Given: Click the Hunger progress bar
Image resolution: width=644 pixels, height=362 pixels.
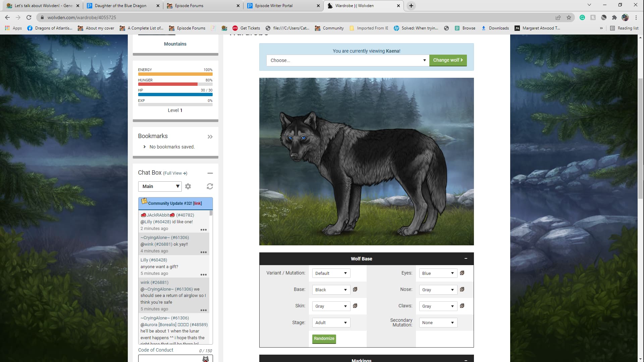Looking at the screenshot, I should click(x=175, y=84).
